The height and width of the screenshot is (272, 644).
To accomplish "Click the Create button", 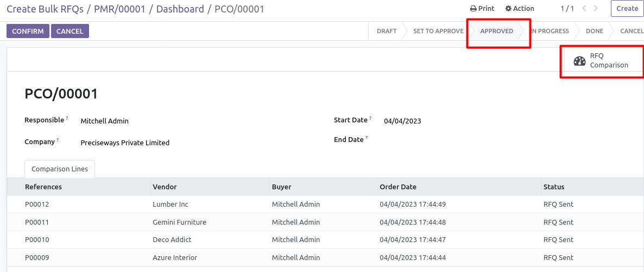I will tap(627, 8).
